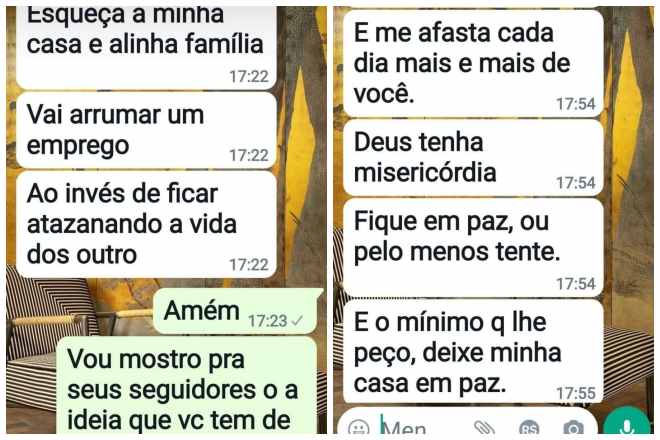This screenshot has height=440, width=660.
Task: Tap the green microphone voice button
Action: point(627,423)
